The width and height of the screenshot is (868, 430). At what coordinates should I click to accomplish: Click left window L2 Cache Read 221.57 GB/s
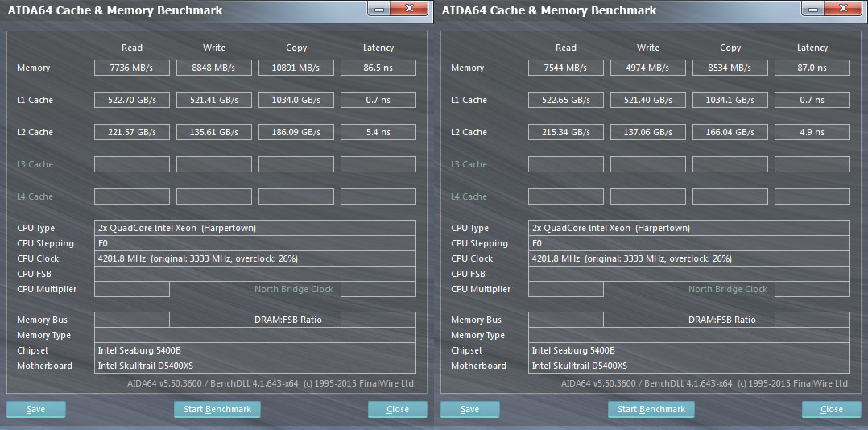click(132, 132)
